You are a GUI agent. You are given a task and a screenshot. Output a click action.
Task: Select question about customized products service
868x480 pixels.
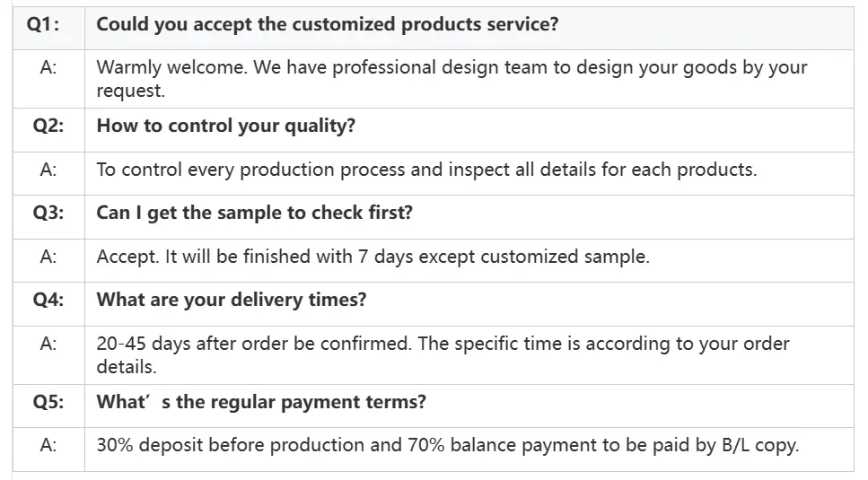tap(327, 24)
